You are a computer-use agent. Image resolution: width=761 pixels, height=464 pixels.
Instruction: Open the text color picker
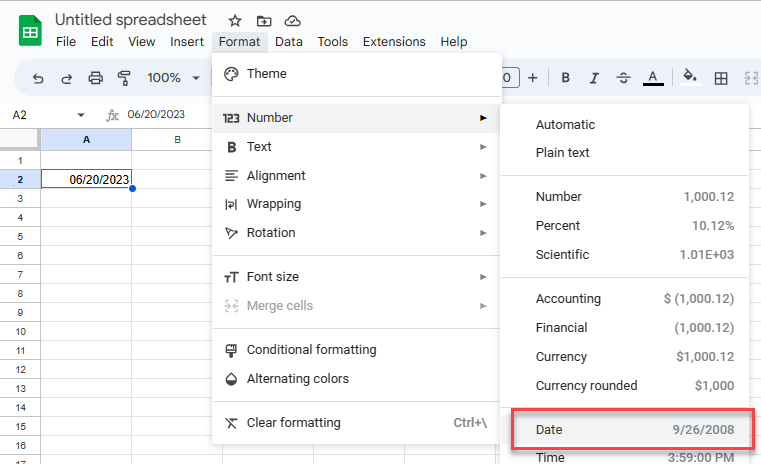653,78
